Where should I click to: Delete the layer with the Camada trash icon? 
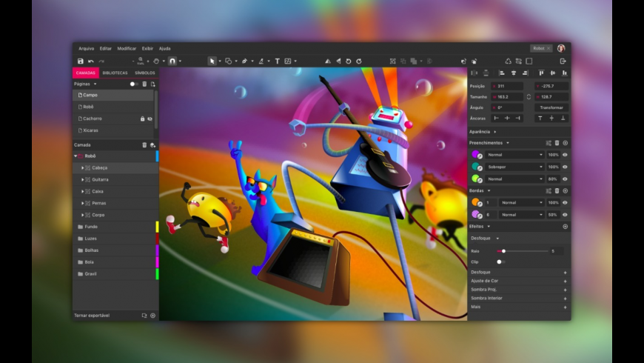[144, 144]
